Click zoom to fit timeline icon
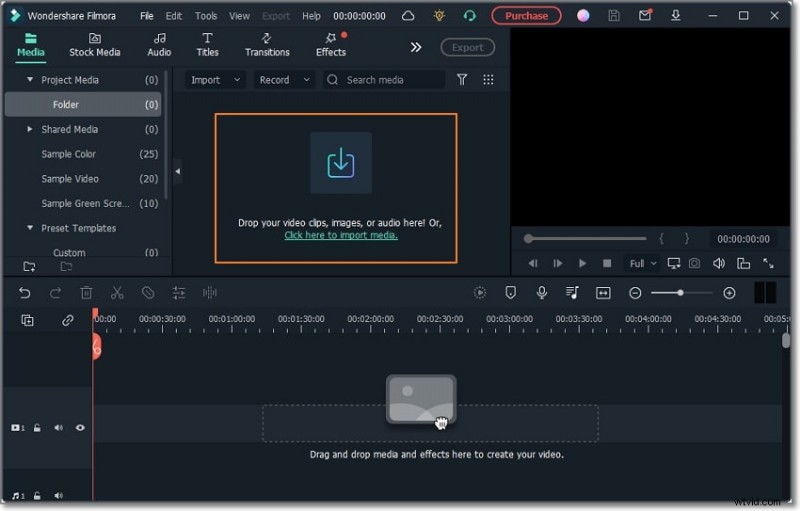Screen dimensions: 800x511 (603, 293)
